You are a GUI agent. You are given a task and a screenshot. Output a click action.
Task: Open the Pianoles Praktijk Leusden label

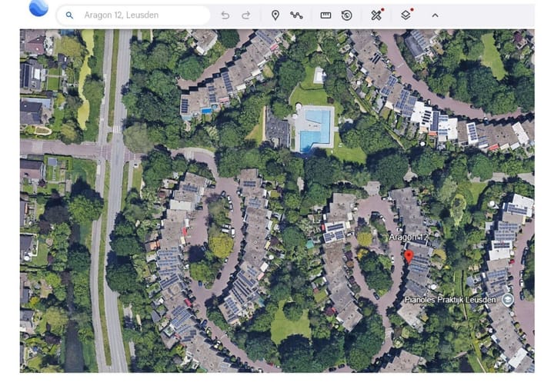point(451,298)
